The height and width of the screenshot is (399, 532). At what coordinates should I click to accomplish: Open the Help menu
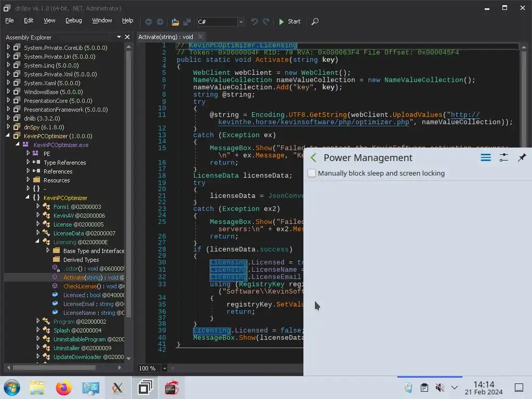tap(128, 20)
